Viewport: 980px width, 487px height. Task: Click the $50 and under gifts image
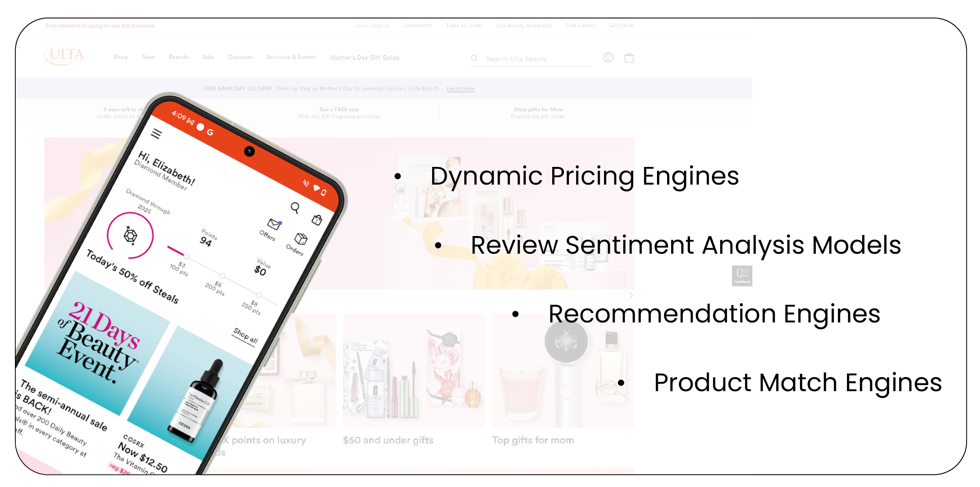pyautogui.click(x=414, y=370)
